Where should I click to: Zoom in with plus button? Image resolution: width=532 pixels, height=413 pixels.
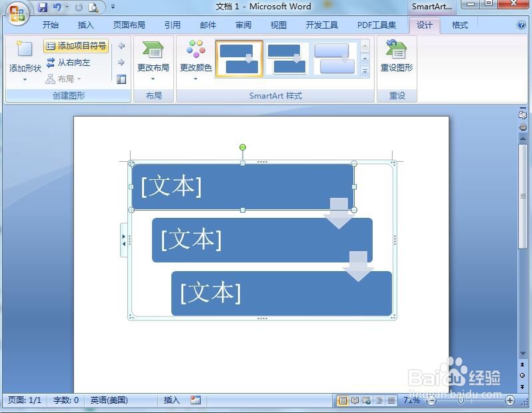click(509, 400)
